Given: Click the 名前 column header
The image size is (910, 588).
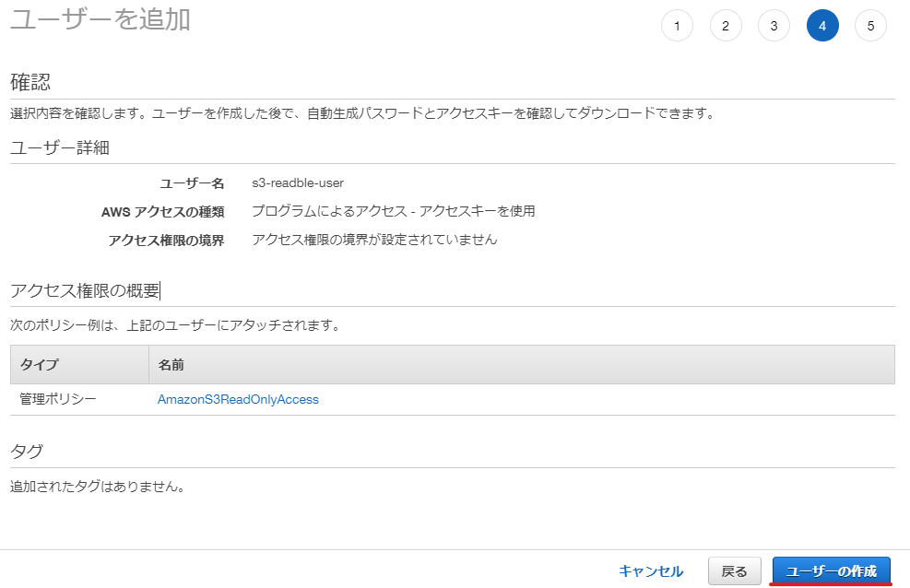Looking at the screenshot, I should [x=522, y=365].
